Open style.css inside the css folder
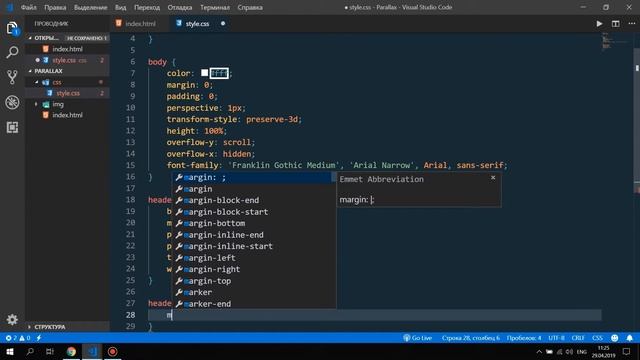The width and height of the screenshot is (640, 360). [x=67, y=93]
